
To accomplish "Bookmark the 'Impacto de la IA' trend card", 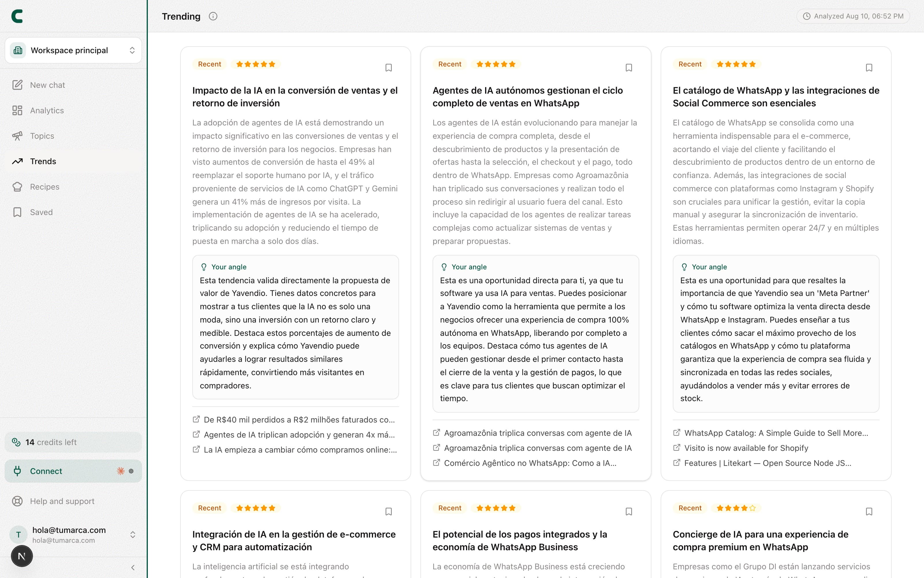I will [389, 68].
